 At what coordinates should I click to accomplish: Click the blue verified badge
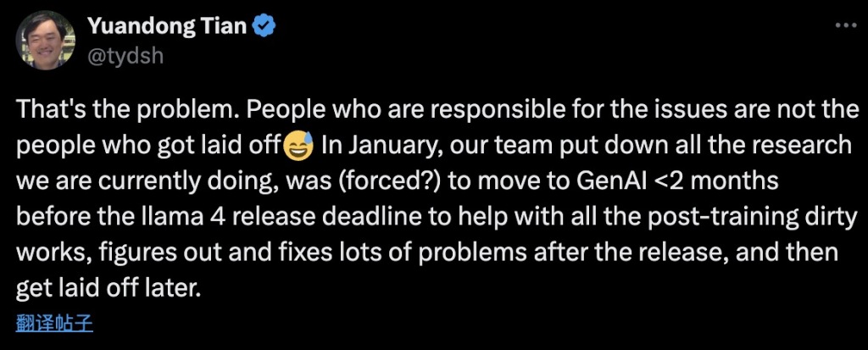[x=266, y=27]
